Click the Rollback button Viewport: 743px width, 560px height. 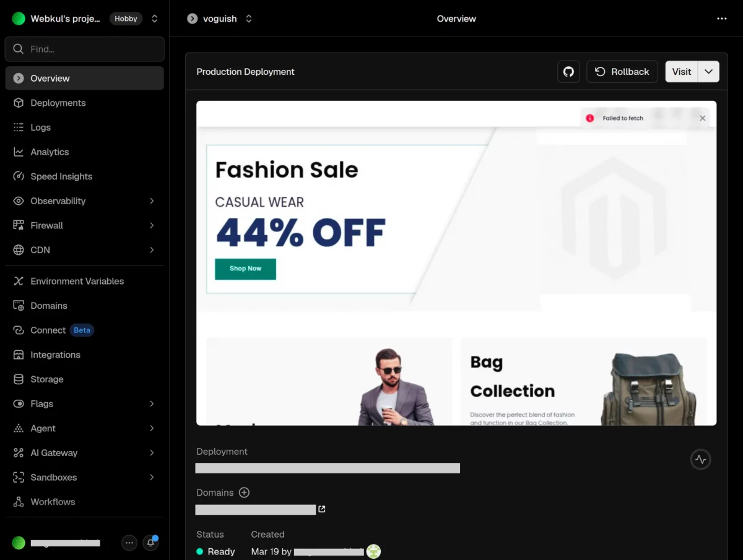(622, 72)
